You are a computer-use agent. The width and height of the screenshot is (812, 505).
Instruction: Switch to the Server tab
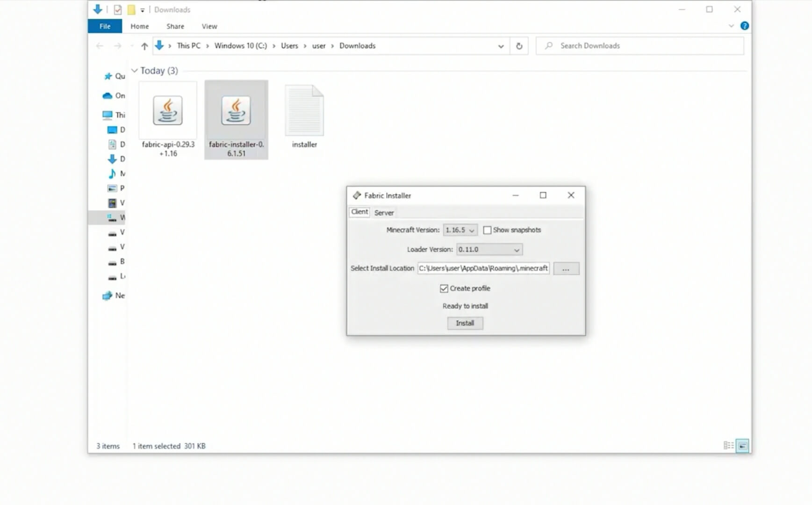point(384,213)
